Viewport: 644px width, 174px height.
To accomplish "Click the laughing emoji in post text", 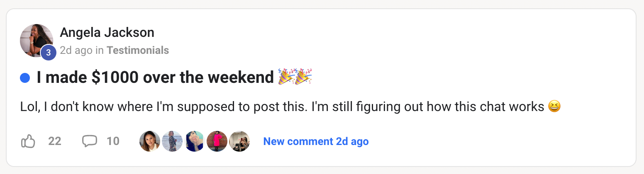I will pos(554,107).
